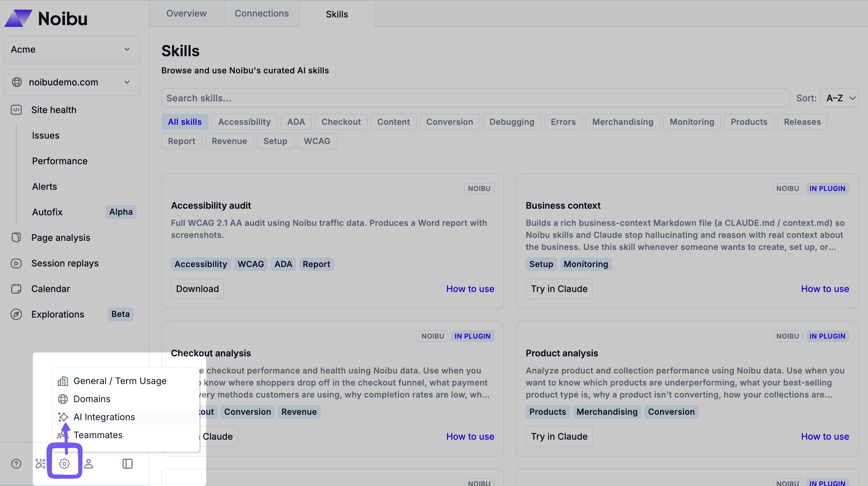Toggle the ADA filter chip
The image size is (868, 486).
[x=296, y=122]
